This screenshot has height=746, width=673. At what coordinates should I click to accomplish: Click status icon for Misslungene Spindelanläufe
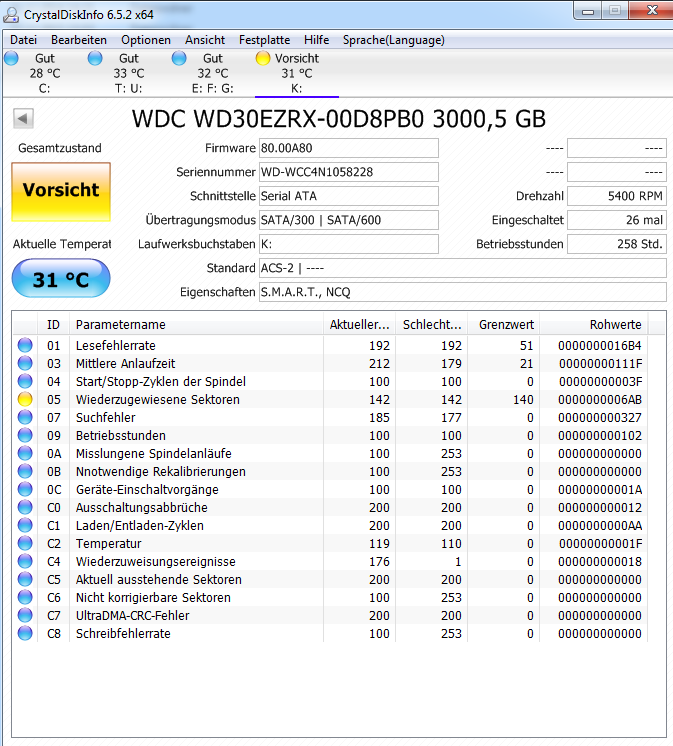25,453
